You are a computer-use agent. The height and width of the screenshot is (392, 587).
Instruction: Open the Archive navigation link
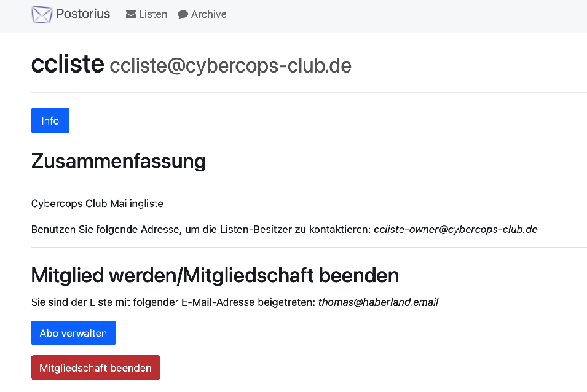point(208,14)
